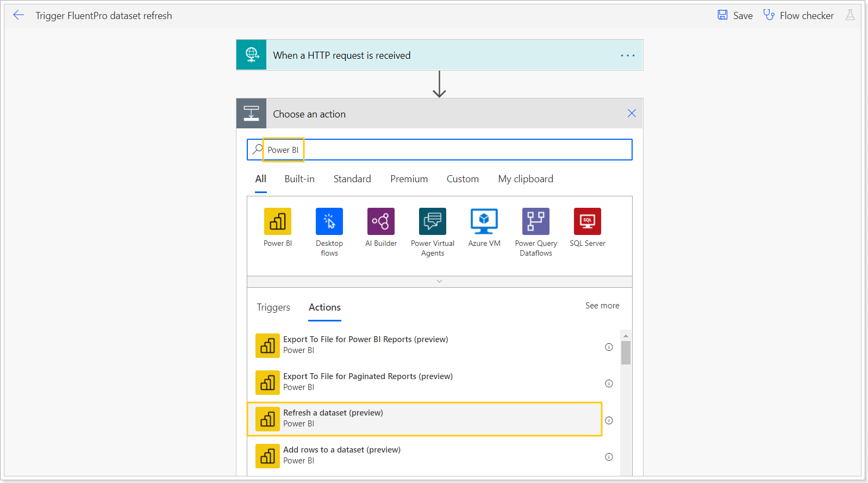Switch to the All tab
This screenshot has width=868, height=483.
(261, 179)
